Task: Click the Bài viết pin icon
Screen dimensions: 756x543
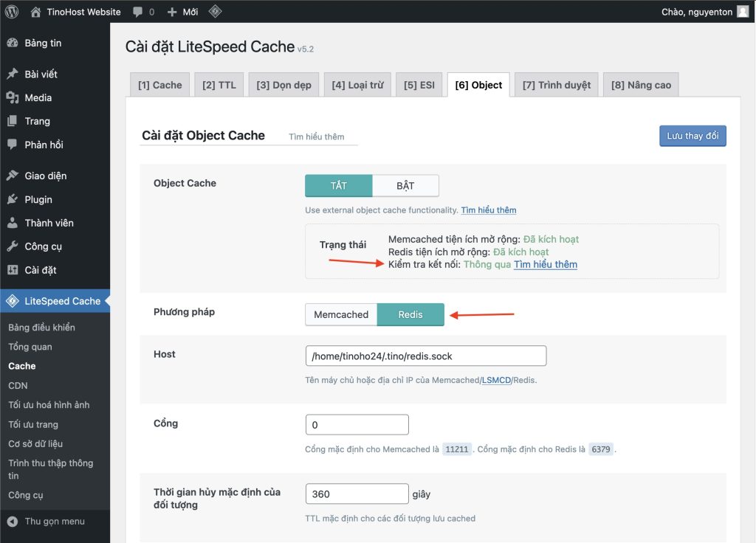Action: (x=13, y=74)
